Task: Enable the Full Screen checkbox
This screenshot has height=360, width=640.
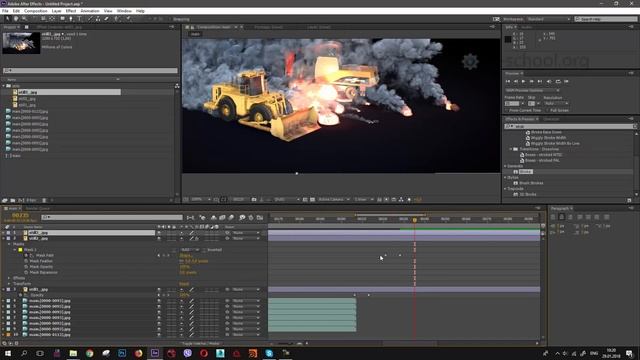Action: coord(548,110)
